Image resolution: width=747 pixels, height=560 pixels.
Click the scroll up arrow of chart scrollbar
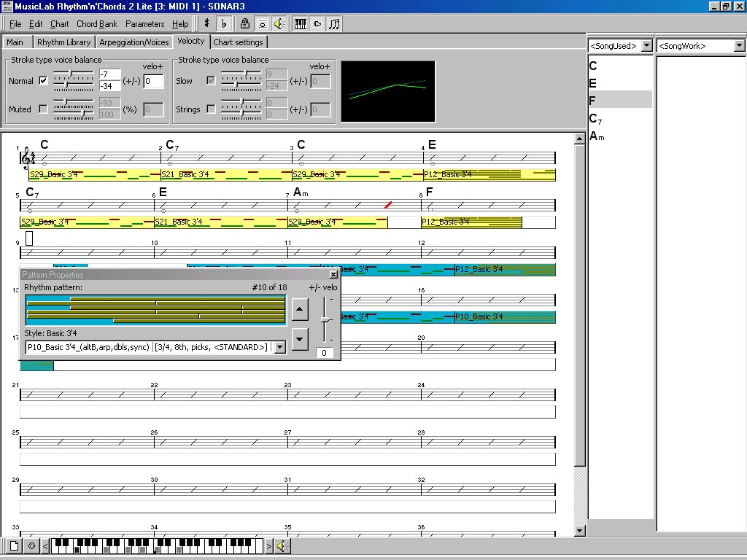580,139
